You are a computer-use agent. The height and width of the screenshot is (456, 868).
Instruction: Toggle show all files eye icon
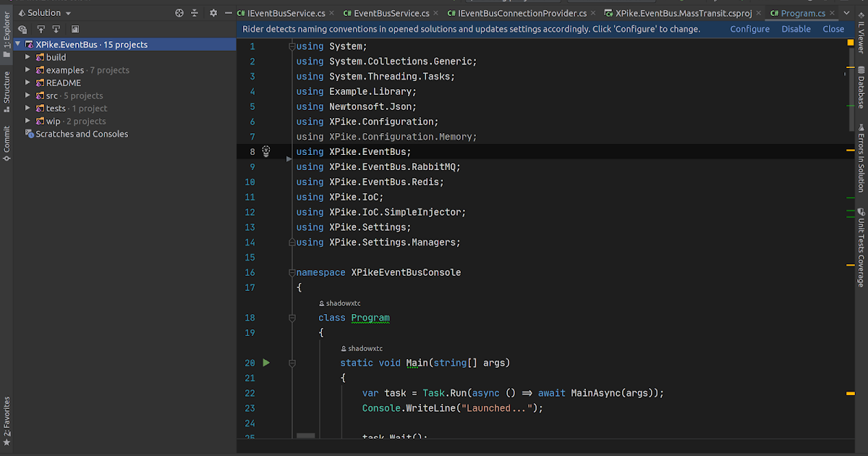coord(22,30)
